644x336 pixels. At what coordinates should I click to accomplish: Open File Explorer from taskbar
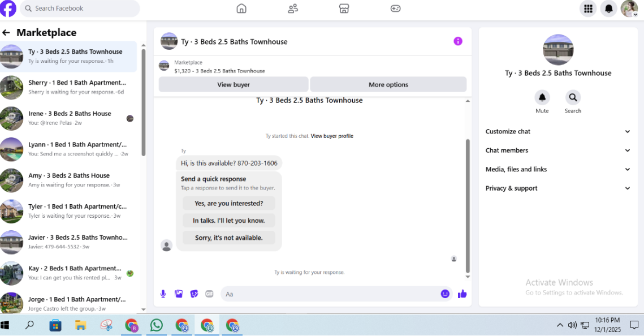pos(80,325)
